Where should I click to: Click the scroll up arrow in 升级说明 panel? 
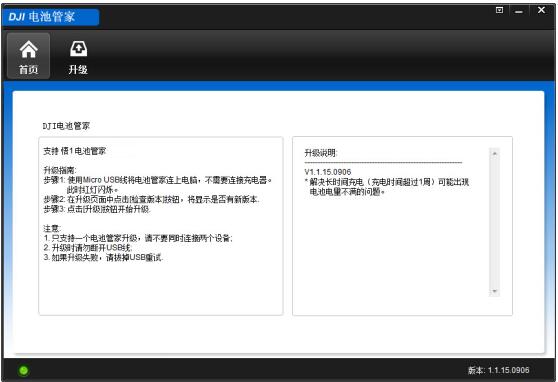pyautogui.click(x=494, y=153)
